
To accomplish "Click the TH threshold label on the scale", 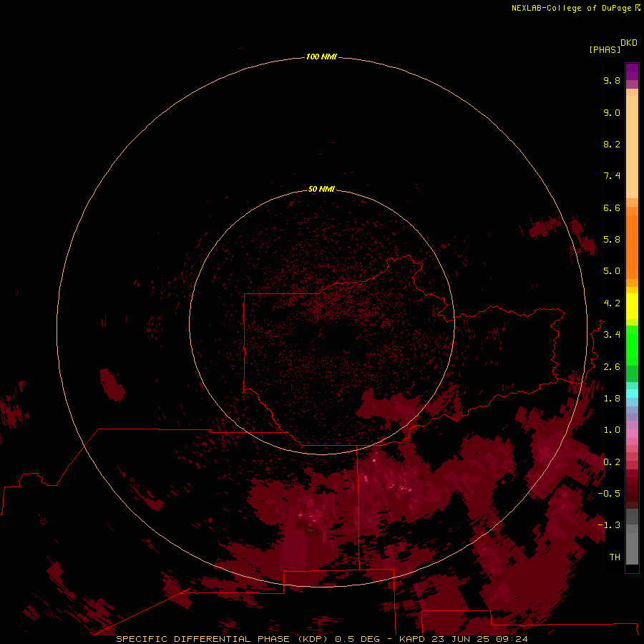I will point(615,557).
